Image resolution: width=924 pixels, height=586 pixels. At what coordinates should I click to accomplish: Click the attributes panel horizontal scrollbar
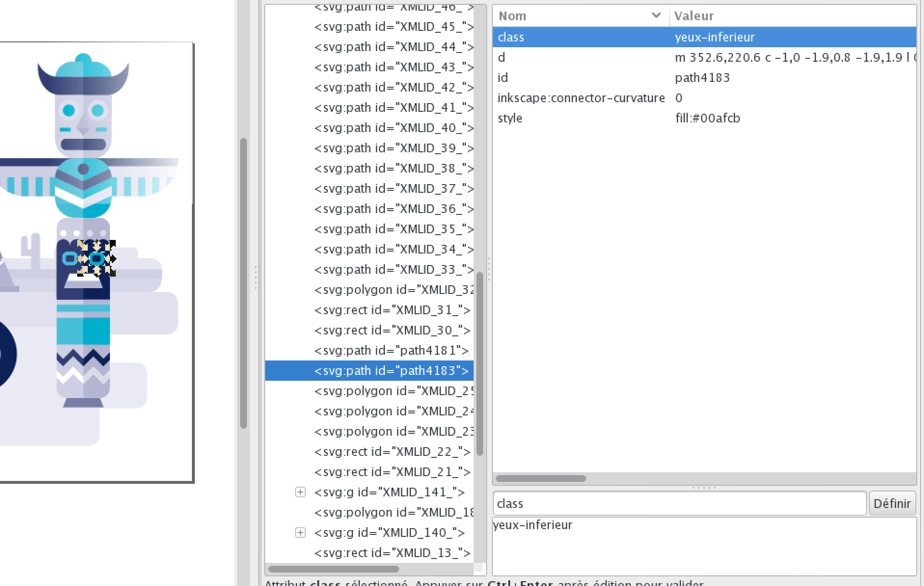541,479
